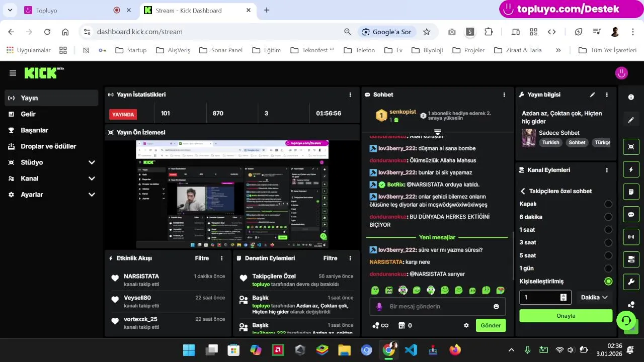Collapse the pinned gift banner arrow in chat

pyautogui.click(x=437, y=132)
